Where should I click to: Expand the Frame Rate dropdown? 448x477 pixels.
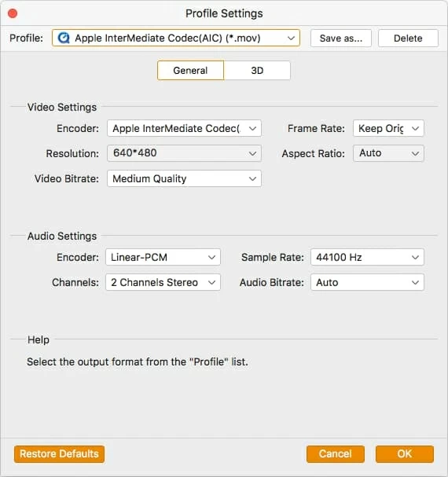click(388, 128)
